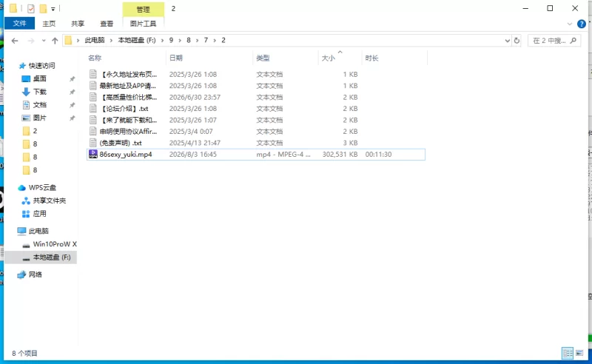Image resolution: width=592 pixels, height=364 pixels.
Task: Sort by the 日期 column header
Action: [x=176, y=58]
